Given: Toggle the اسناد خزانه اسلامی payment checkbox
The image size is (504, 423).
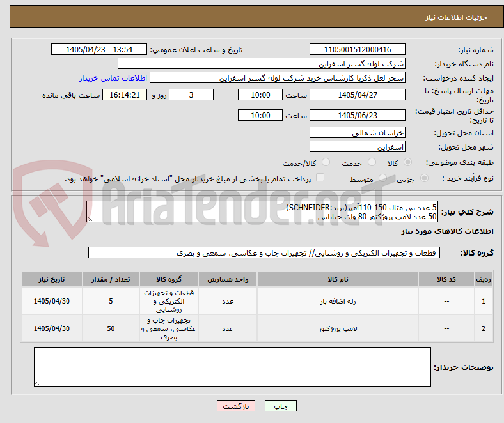Looking at the screenshot, I should (320, 178).
